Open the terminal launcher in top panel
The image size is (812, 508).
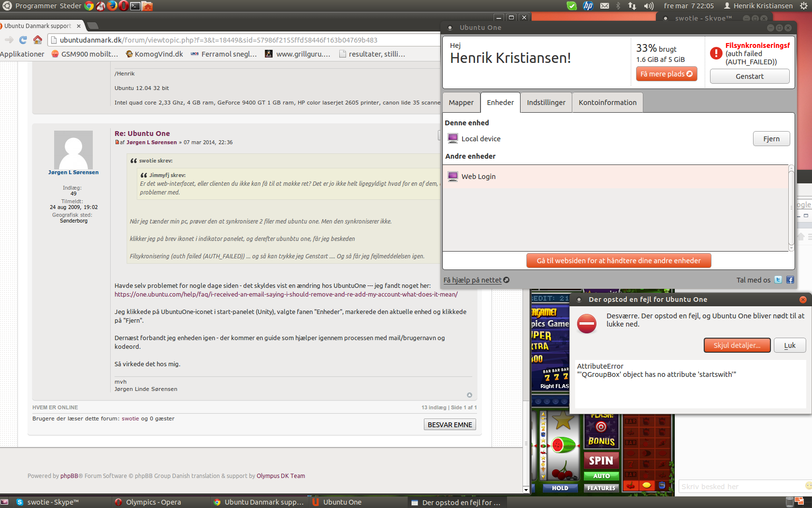135,6
